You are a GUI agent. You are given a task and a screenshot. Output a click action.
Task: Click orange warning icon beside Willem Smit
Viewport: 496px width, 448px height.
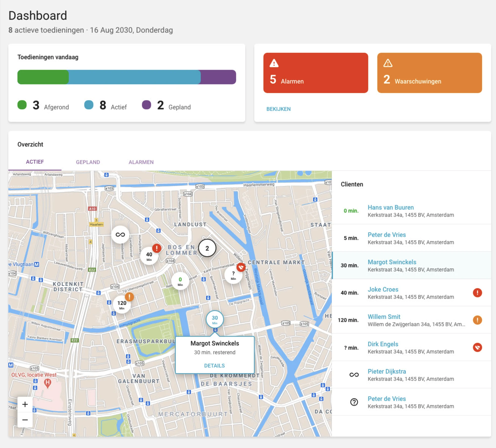[477, 320]
